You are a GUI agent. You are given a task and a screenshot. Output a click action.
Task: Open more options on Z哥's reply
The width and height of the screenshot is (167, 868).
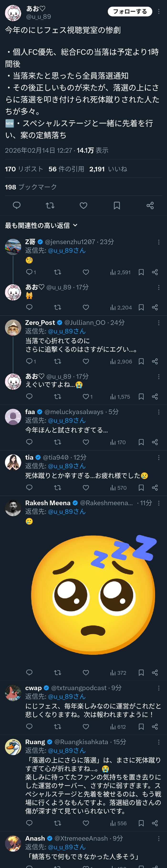coord(159,242)
